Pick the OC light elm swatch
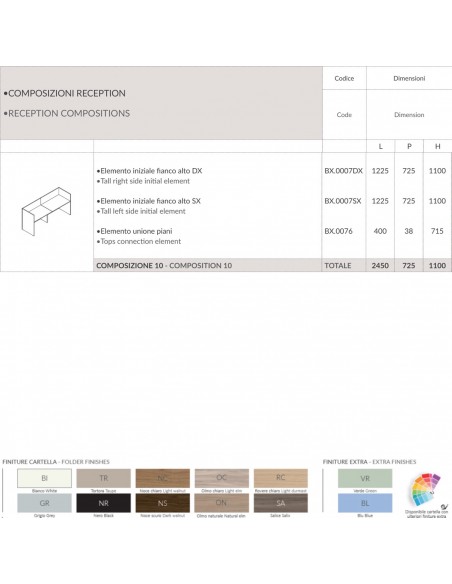This screenshot has width=452, height=584. coord(222,478)
